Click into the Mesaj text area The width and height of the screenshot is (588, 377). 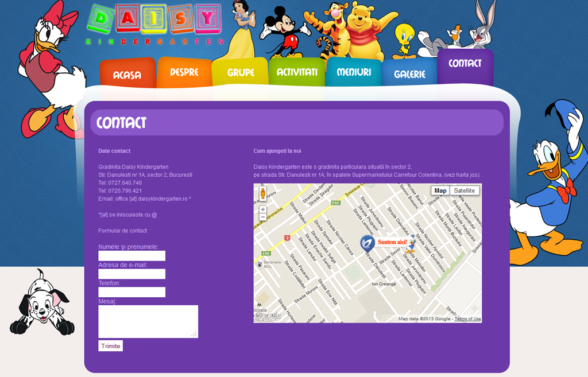(x=148, y=321)
